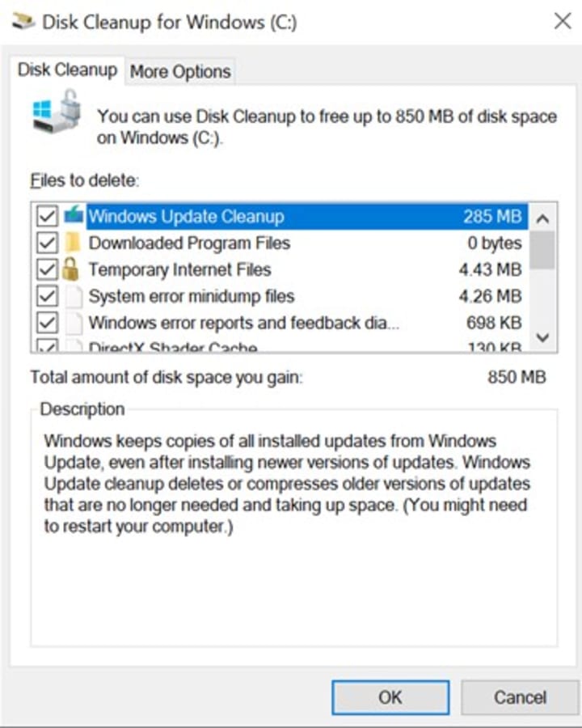The height and width of the screenshot is (728, 582).
Task: Click the Downloaded Program Files folder icon
Action: point(73,243)
